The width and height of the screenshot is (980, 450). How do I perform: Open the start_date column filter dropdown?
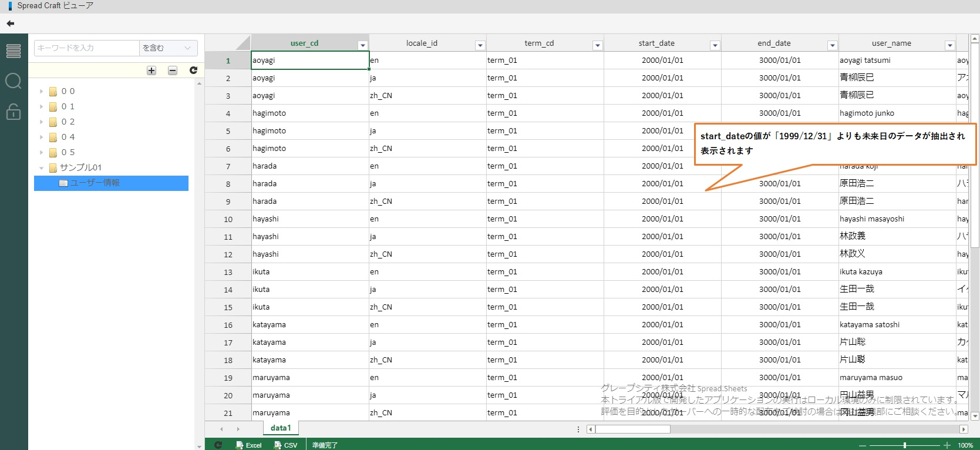point(715,45)
